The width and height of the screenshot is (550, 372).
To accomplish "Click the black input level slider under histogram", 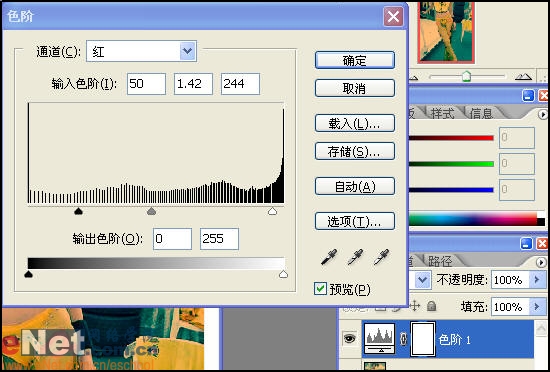I will [x=79, y=211].
